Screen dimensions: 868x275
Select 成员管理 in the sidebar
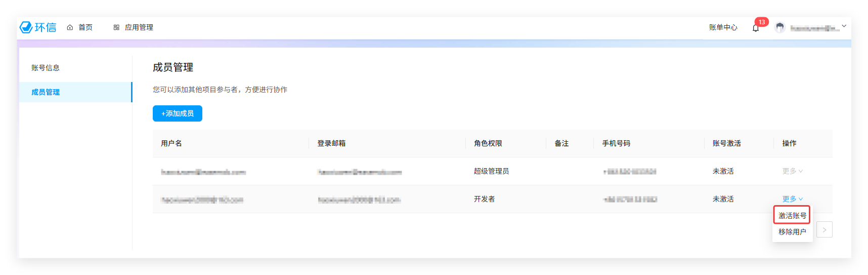click(x=46, y=92)
